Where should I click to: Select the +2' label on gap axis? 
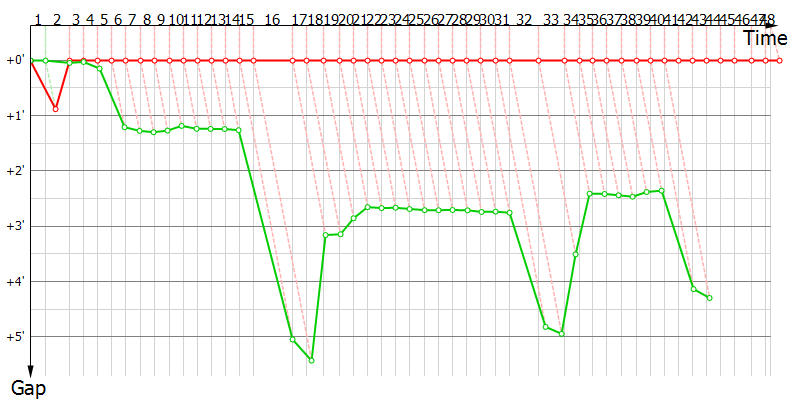click(x=14, y=170)
